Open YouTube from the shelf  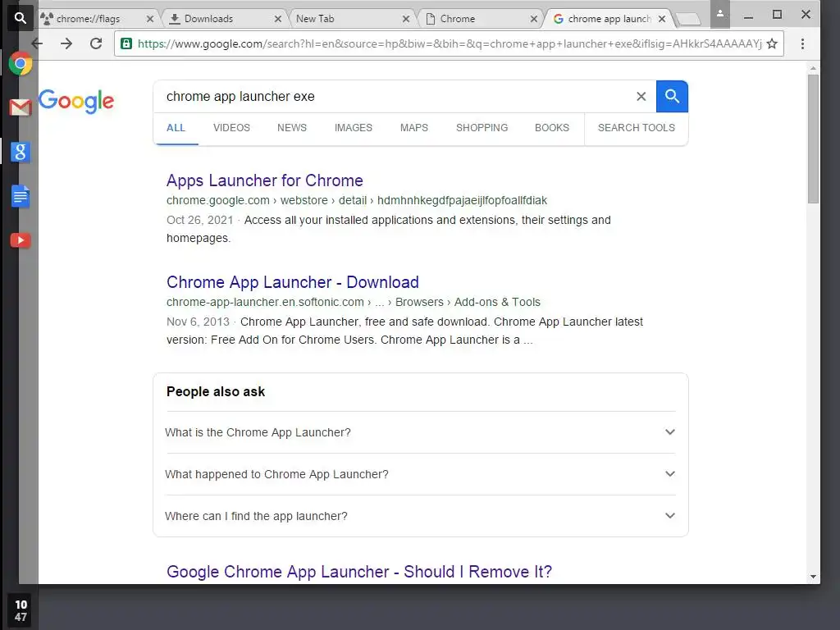(x=21, y=240)
